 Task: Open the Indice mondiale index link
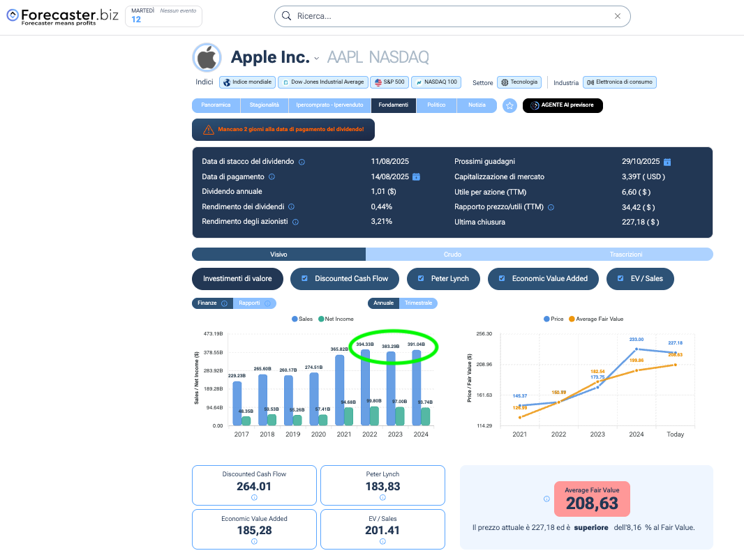click(247, 82)
